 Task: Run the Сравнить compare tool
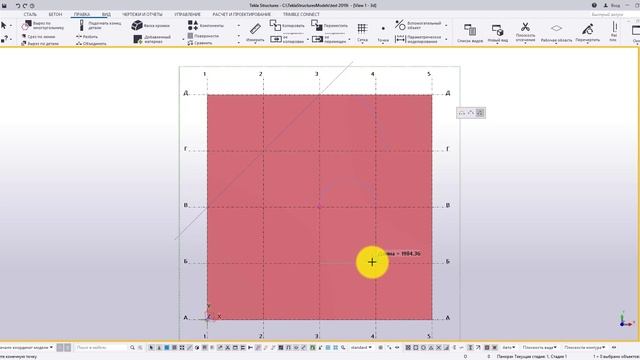tap(200, 43)
